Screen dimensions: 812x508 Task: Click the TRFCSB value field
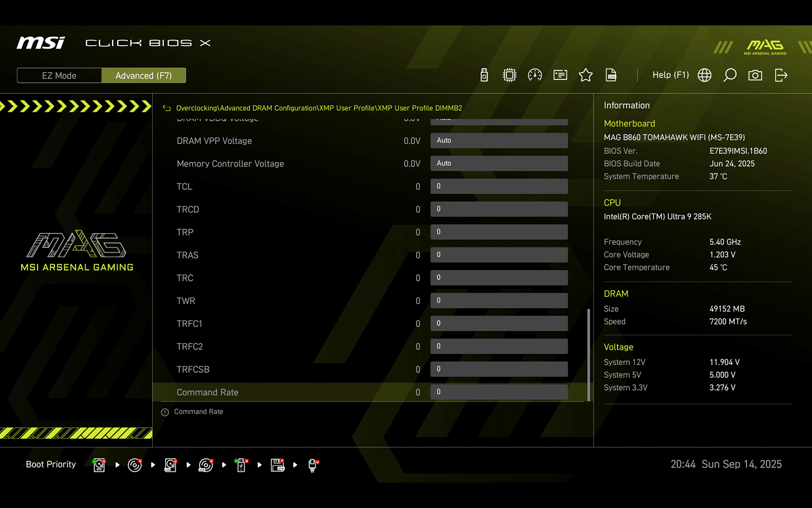click(499, 369)
